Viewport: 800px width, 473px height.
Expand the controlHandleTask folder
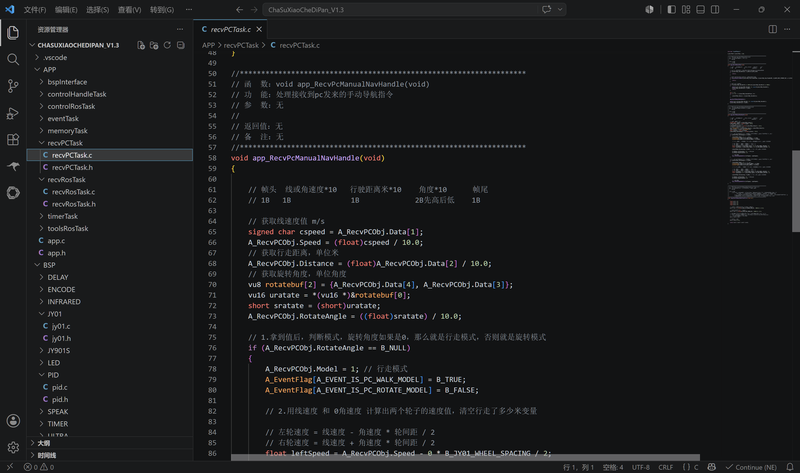tap(110, 94)
